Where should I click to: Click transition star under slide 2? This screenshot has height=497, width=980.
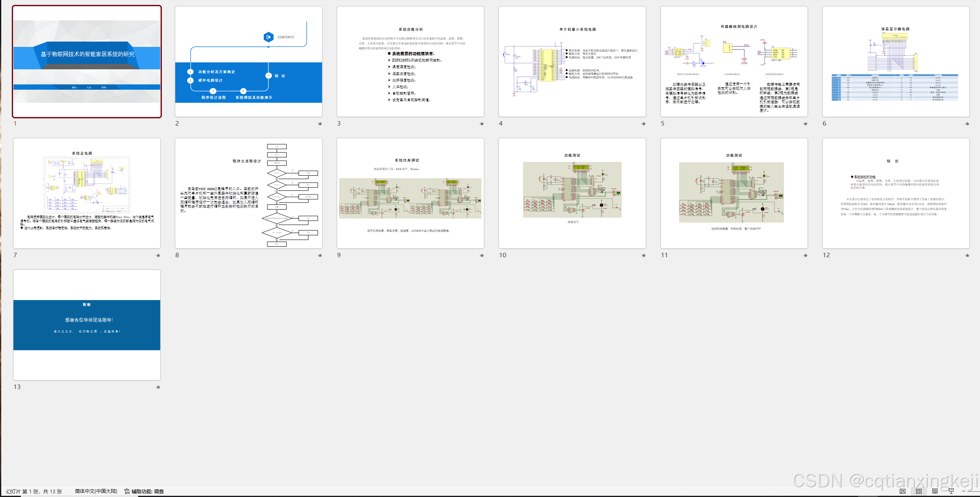[320, 124]
